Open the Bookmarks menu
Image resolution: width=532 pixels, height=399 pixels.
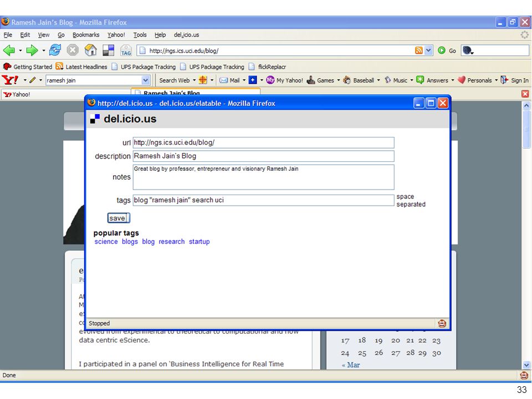coord(86,34)
